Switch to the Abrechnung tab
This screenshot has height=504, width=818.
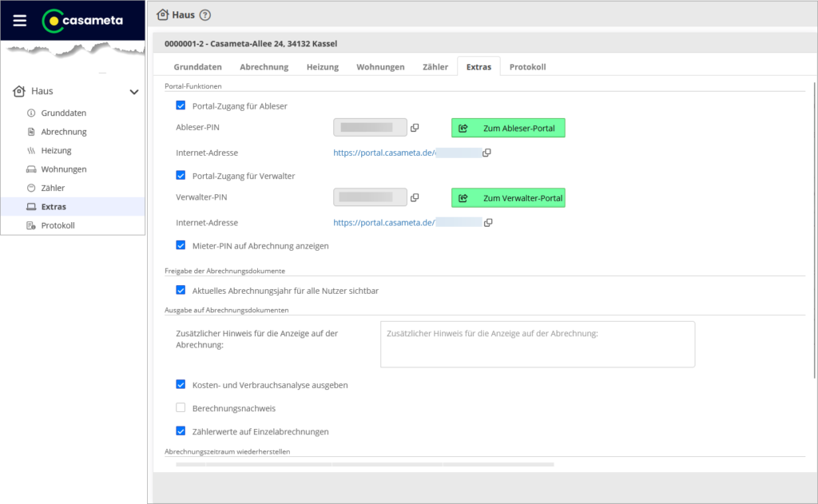pos(264,67)
